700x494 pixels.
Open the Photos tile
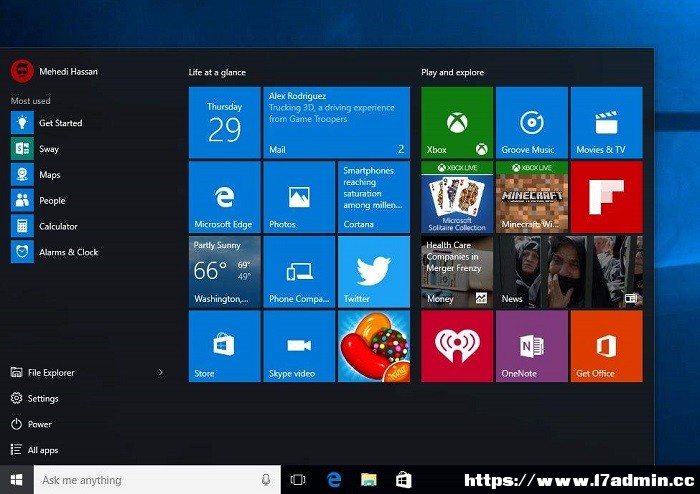(x=299, y=197)
